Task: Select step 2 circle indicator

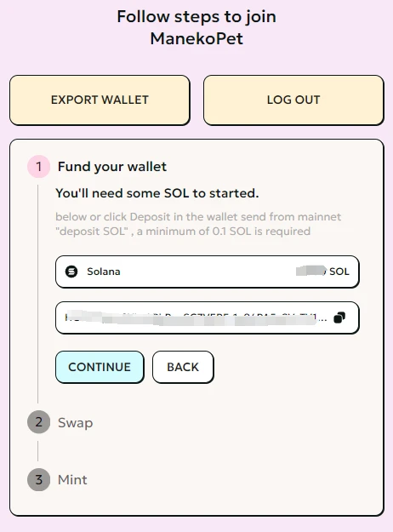Action: click(38, 422)
